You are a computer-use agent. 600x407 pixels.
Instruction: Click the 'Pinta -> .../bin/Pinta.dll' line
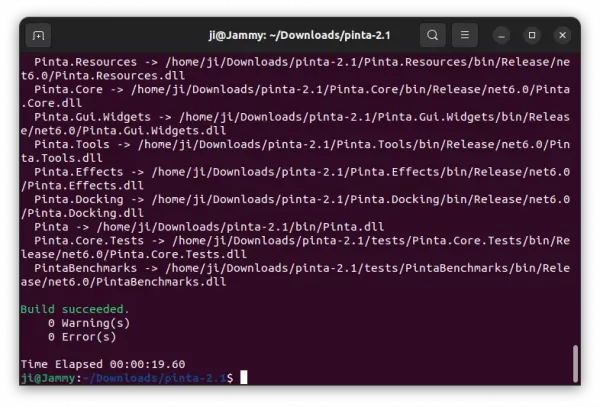209,227
